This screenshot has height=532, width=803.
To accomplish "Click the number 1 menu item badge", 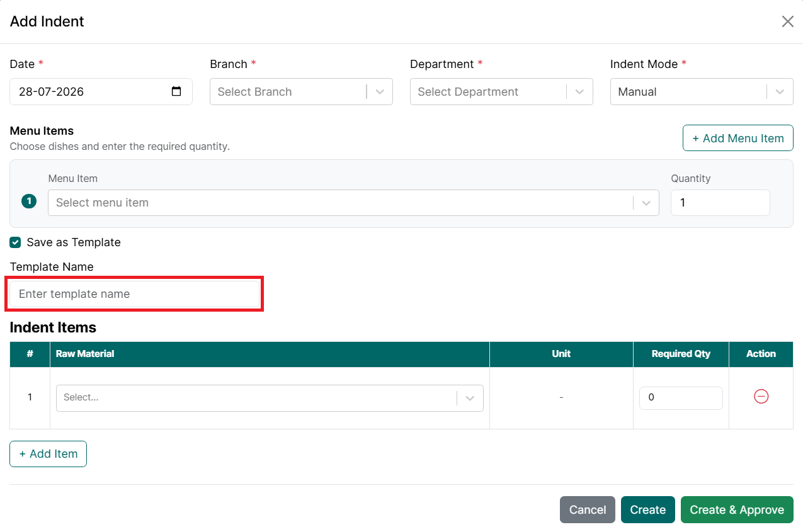I will [x=29, y=201].
